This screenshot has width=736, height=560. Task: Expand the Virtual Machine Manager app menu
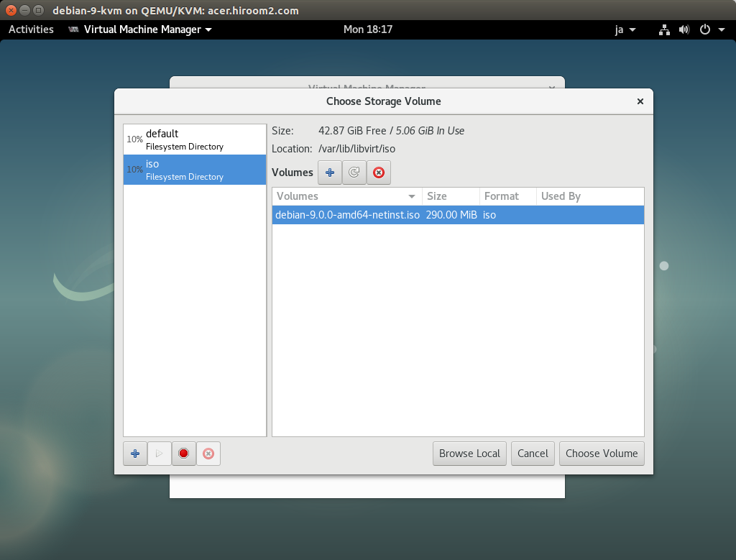tap(140, 29)
